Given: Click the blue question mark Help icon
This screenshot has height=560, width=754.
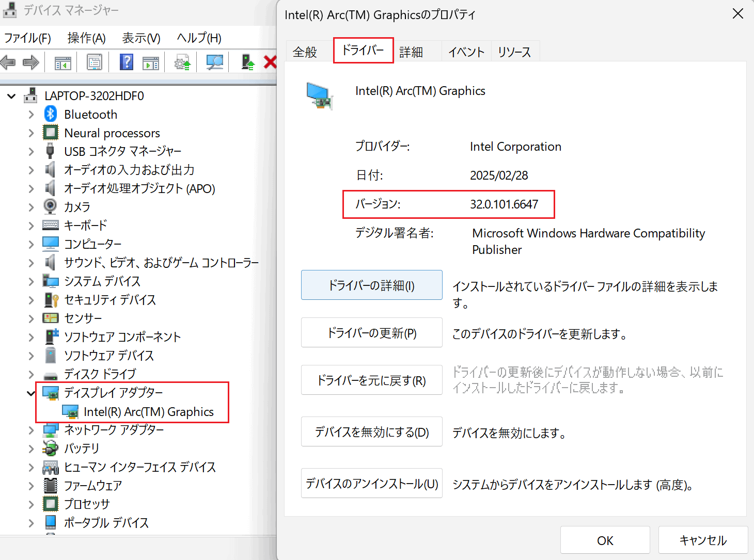Looking at the screenshot, I should [126, 62].
